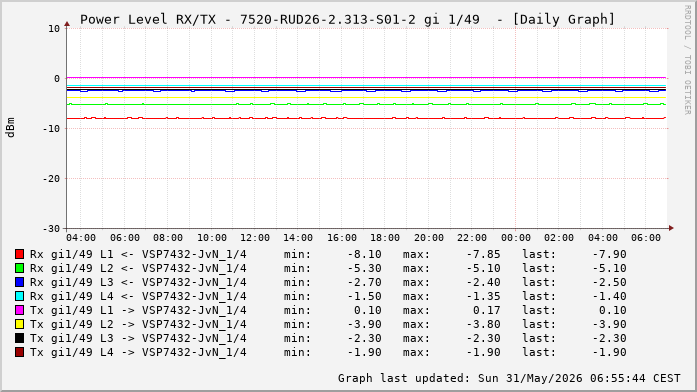Click the Tx L4 last value -1.90

[x=609, y=352]
